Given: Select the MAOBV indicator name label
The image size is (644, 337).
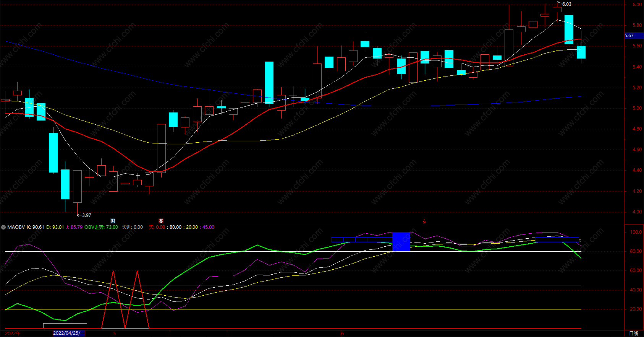Looking at the screenshot, I should (x=16, y=227).
